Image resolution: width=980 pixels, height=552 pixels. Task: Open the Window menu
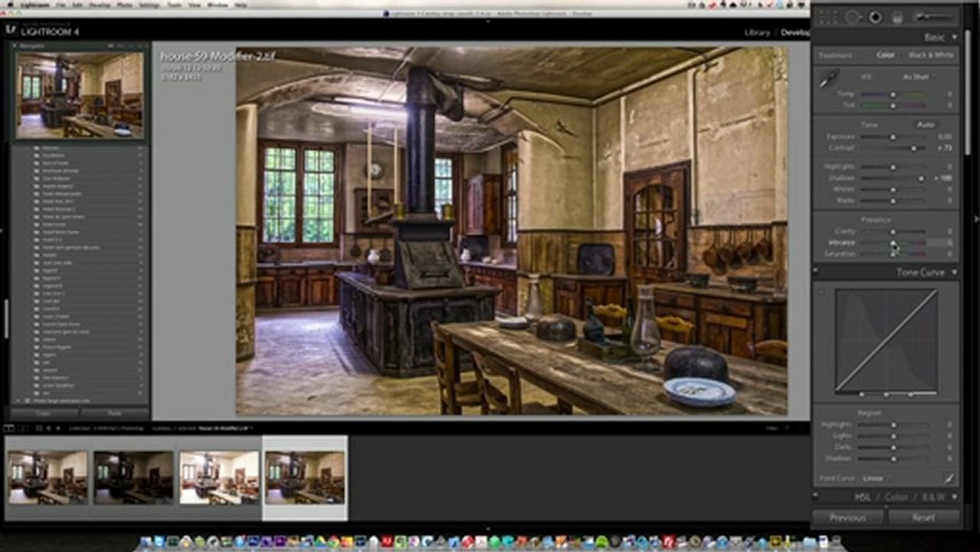coord(218,5)
